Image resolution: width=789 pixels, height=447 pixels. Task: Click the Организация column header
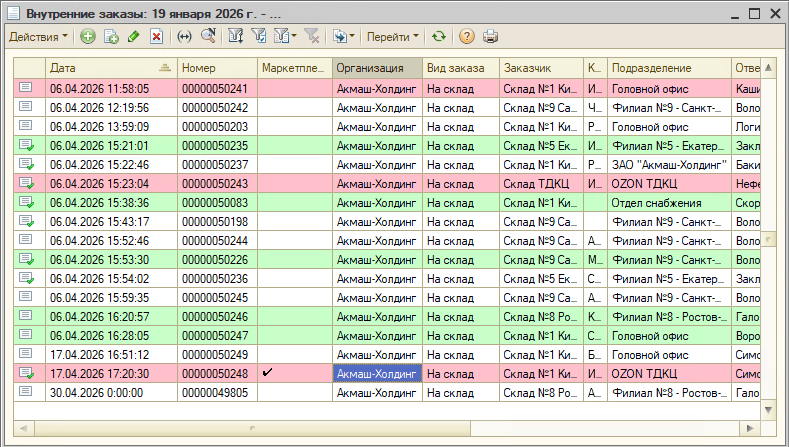377,68
